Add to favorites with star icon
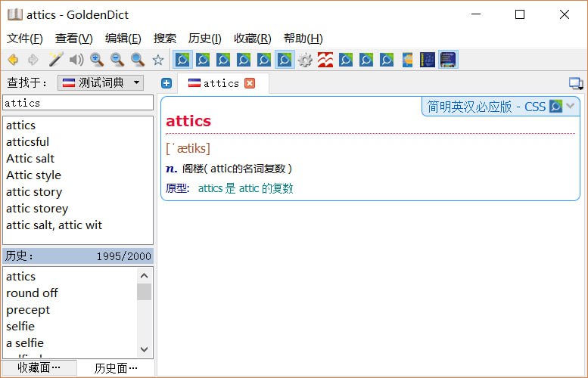This screenshot has width=588, height=378. coord(158,60)
